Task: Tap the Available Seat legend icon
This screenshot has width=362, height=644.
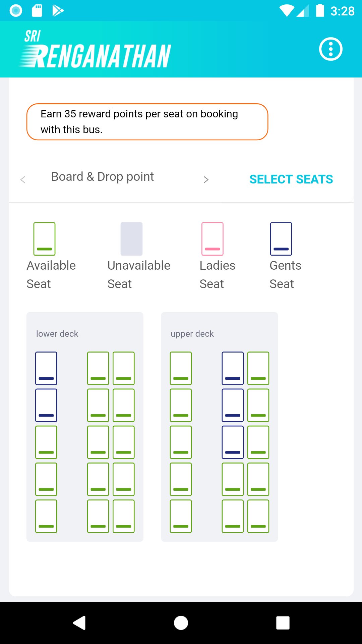Action: point(44,239)
